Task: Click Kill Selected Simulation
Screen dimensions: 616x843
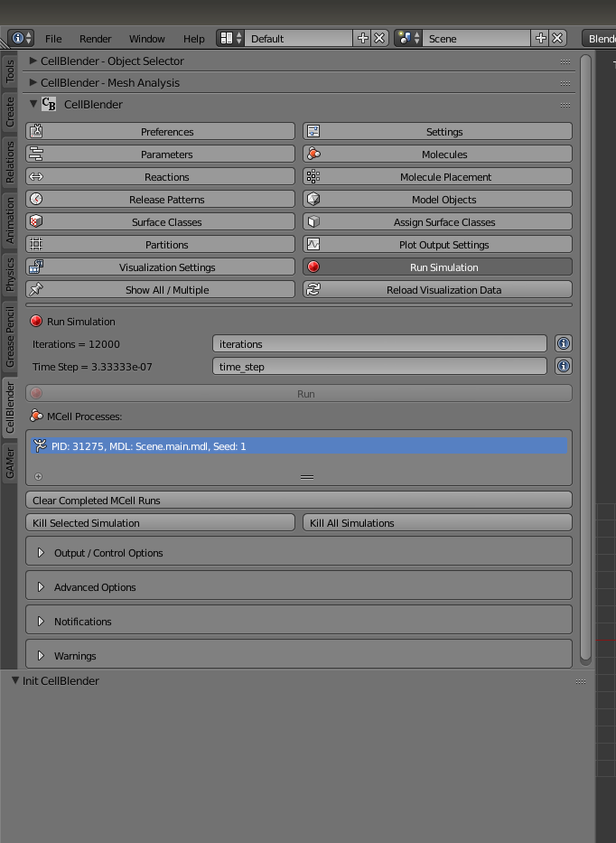Action: [x=160, y=522]
